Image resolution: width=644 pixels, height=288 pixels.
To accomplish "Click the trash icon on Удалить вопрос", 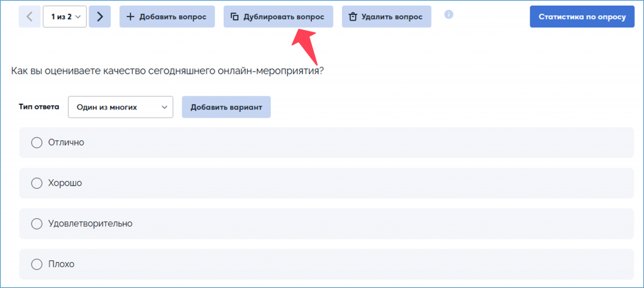I will tap(353, 17).
